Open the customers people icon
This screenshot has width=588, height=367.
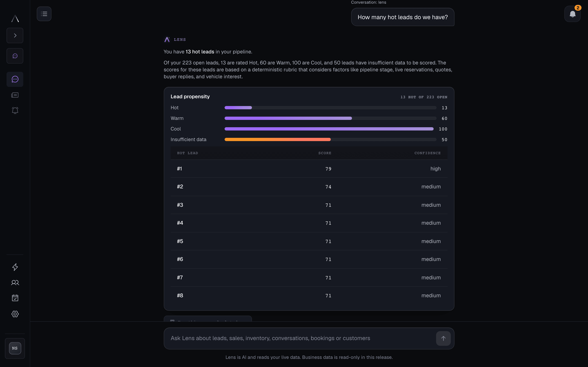[15, 283]
